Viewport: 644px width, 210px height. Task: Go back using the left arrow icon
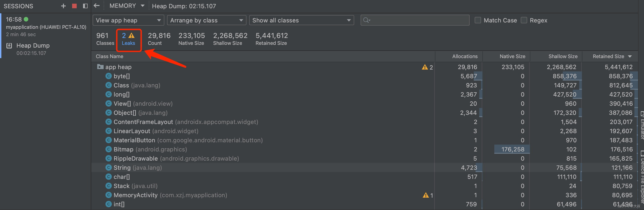(x=97, y=5)
